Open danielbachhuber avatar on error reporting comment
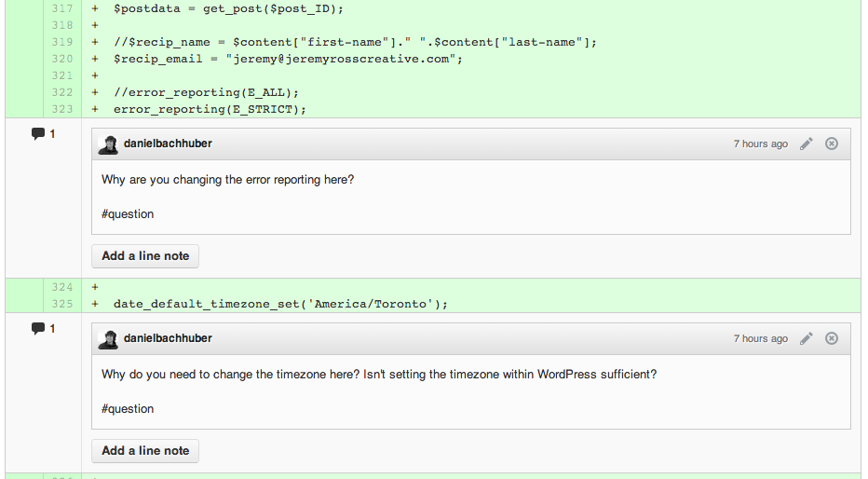Image resolution: width=868 pixels, height=479 pixels. point(108,144)
